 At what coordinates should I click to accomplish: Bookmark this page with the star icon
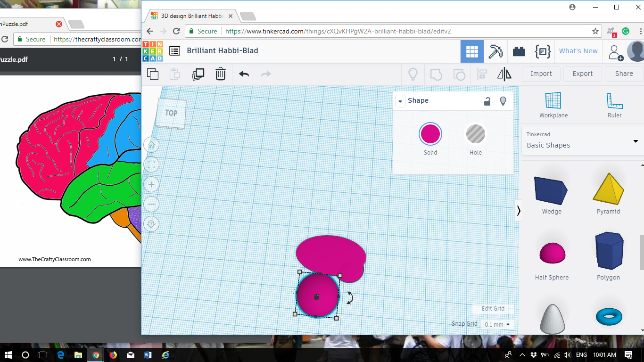595,31
